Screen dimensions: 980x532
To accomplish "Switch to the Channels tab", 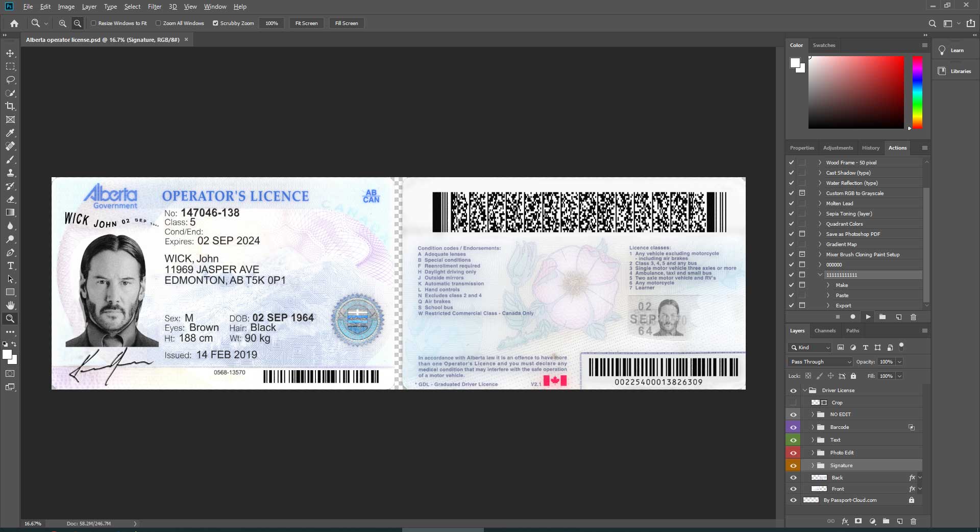I will coord(825,331).
